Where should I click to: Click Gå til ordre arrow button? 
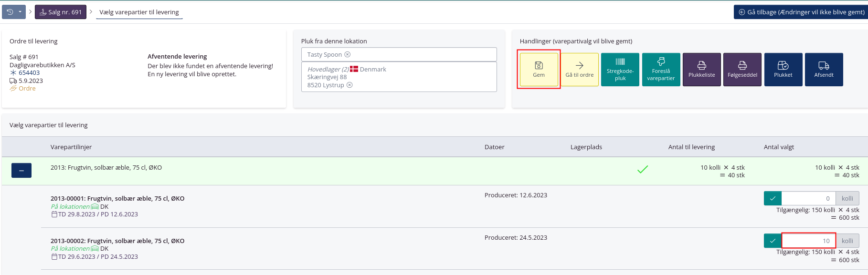click(579, 70)
